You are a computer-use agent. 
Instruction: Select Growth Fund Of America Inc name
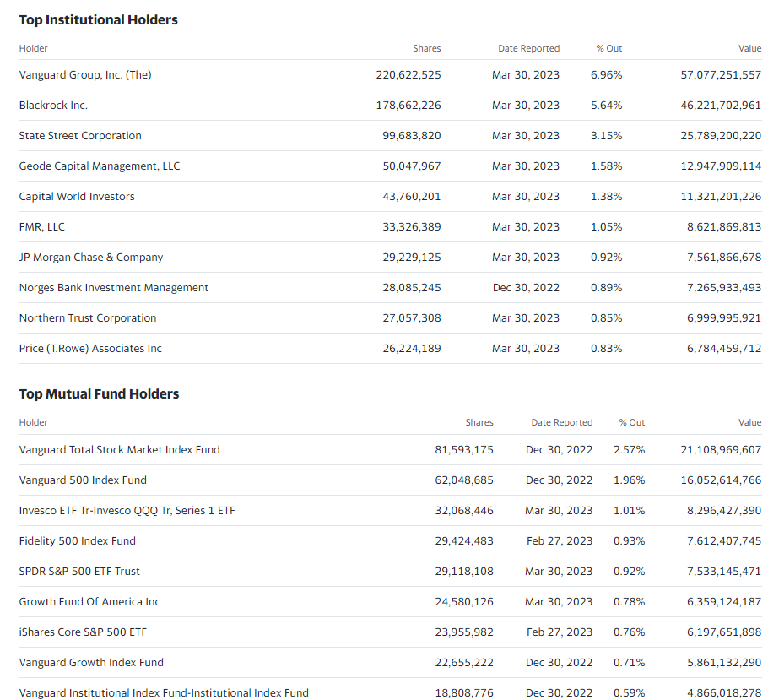[x=89, y=602]
